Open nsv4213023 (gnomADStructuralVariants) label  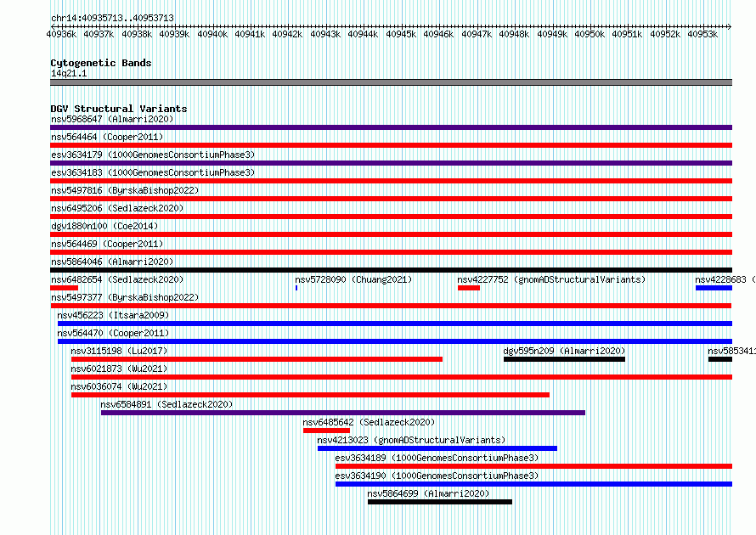coord(411,440)
